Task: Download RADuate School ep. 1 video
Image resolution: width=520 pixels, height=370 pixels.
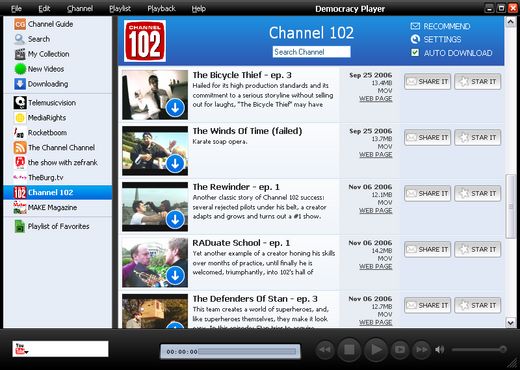Action: [x=175, y=276]
